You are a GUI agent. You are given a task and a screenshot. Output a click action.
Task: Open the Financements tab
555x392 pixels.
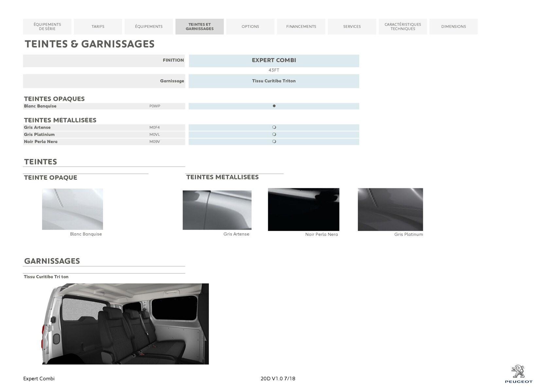tap(301, 26)
